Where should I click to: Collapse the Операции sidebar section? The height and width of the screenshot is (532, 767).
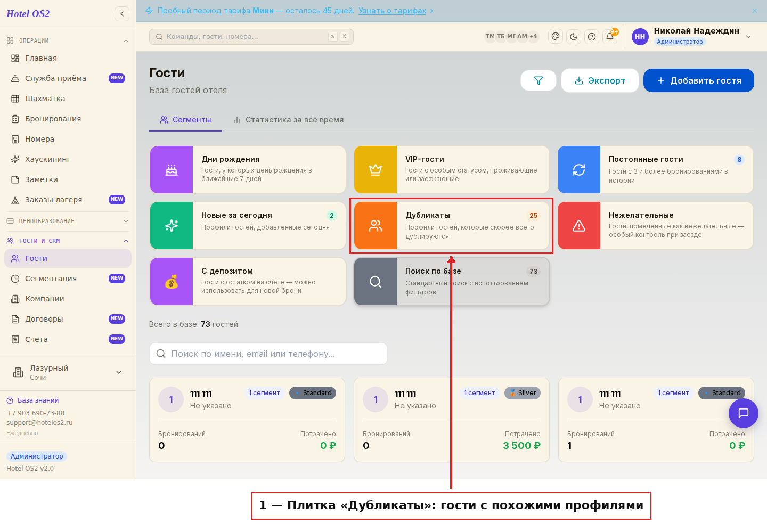pyautogui.click(x=68, y=40)
